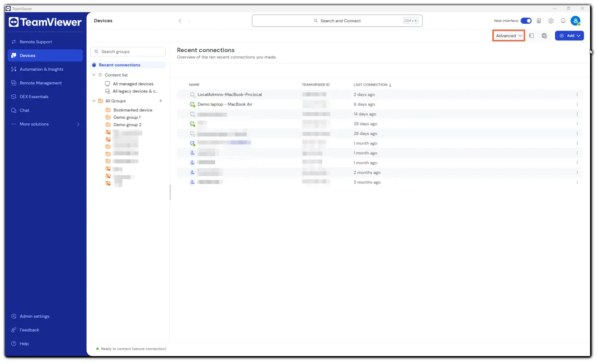Select All managed devices
Screen dimensions: 598x364
133,84
